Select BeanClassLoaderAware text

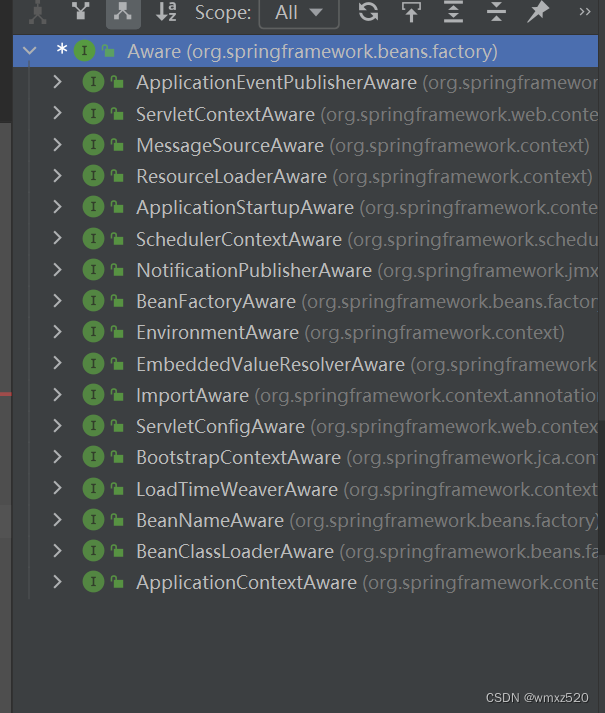click(x=235, y=552)
